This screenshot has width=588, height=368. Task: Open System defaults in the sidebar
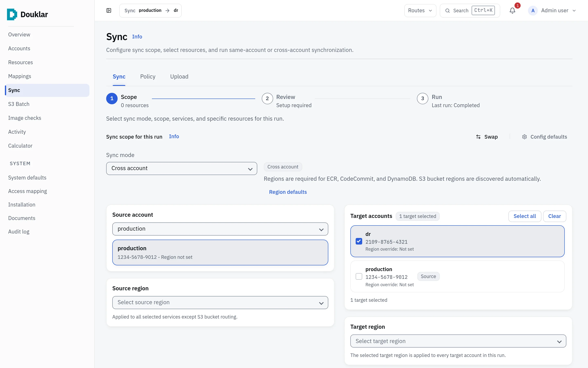click(x=27, y=178)
